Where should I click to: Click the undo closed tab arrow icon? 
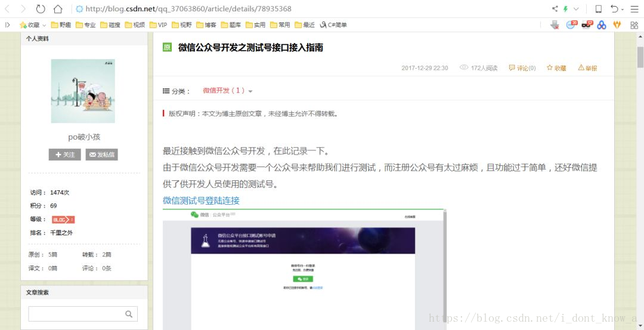point(614,8)
